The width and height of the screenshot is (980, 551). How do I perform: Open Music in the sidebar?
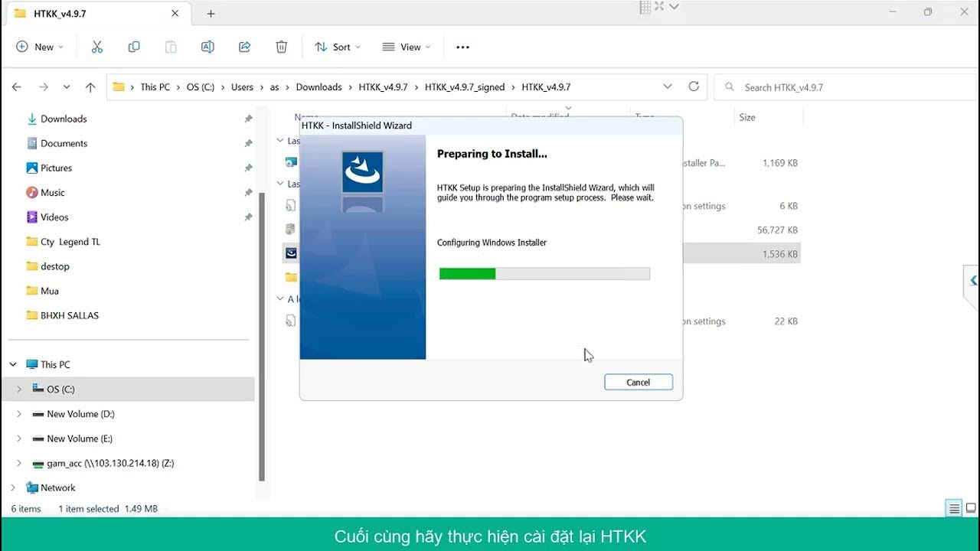click(x=52, y=192)
